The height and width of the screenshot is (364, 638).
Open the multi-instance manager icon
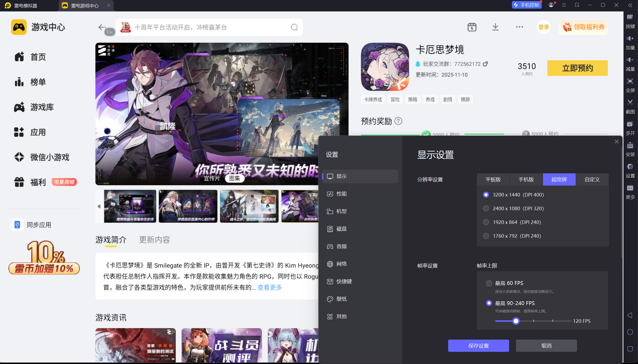click(630, 124)
